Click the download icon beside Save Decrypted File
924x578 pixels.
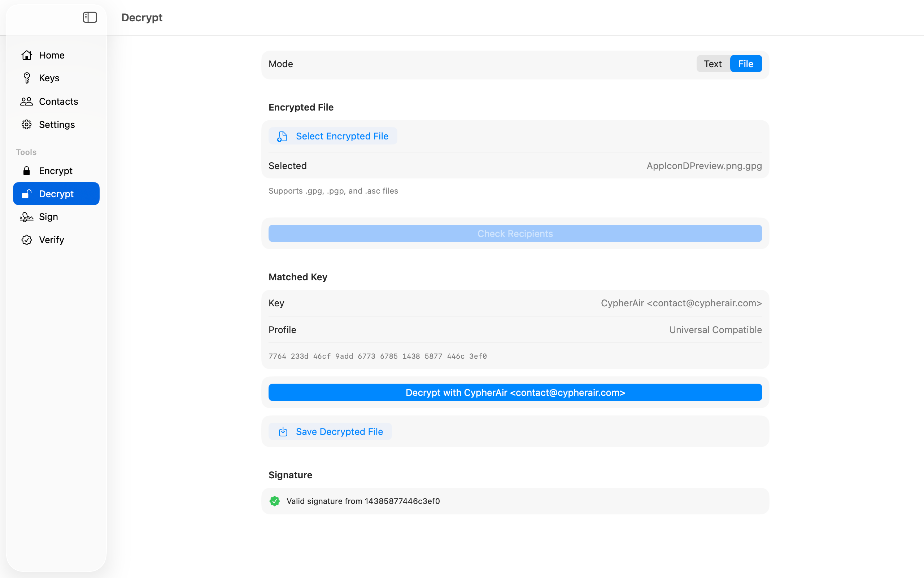coord(283,432)
